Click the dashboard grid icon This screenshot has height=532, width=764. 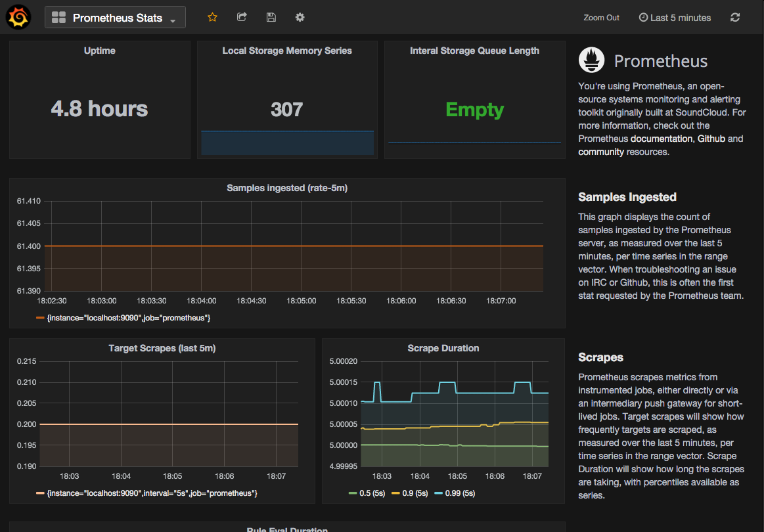click(x=58, y=18)
